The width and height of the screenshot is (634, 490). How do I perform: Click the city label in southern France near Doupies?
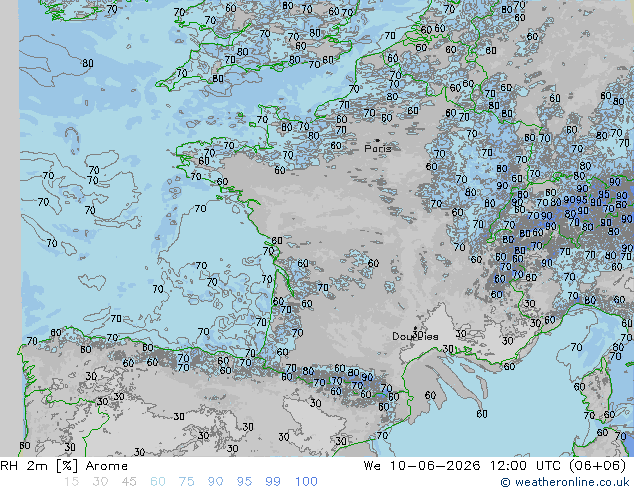click(x=415, y=336)
